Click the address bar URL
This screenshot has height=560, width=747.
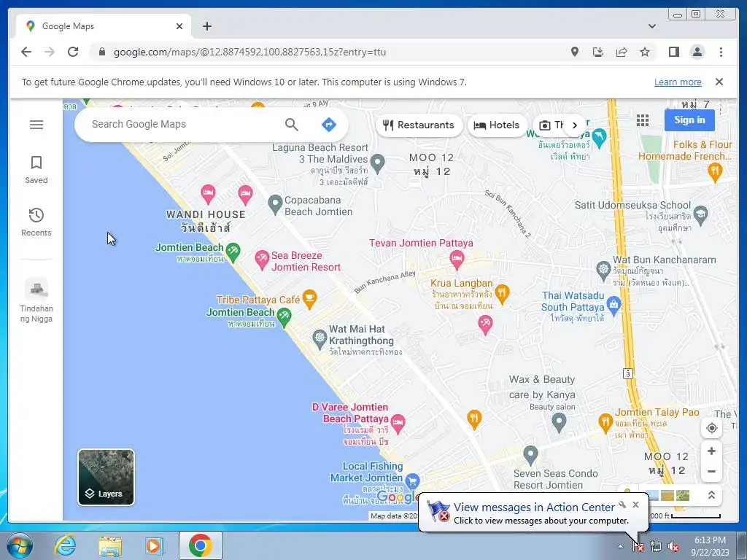coord(249,52)
